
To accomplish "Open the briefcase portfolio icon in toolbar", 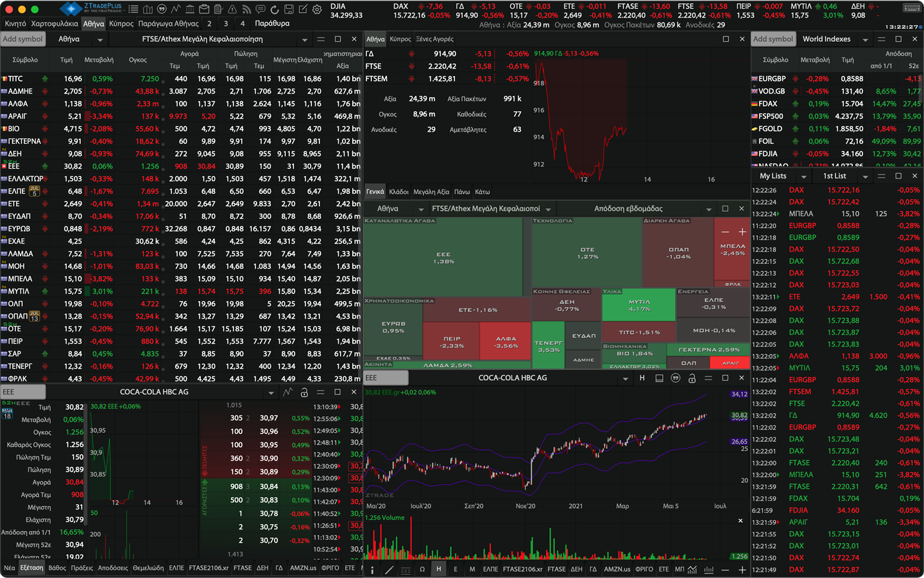I will click(204, 9).
